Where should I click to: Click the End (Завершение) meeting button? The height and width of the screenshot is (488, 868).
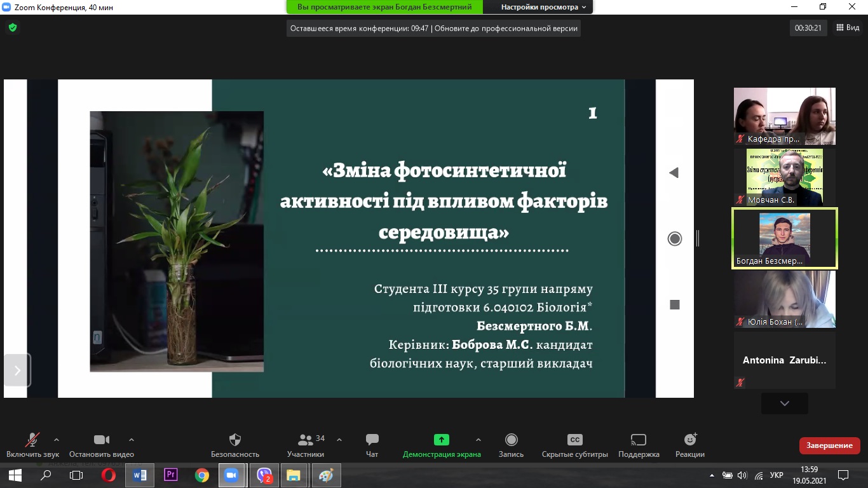[x=829, y=445]
